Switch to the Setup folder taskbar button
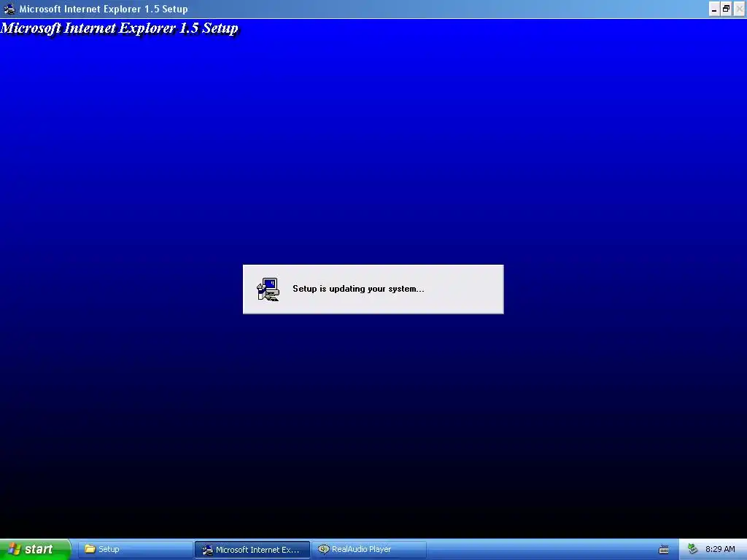The width and height of the screenshot is (747, 560). coord(135,549)
